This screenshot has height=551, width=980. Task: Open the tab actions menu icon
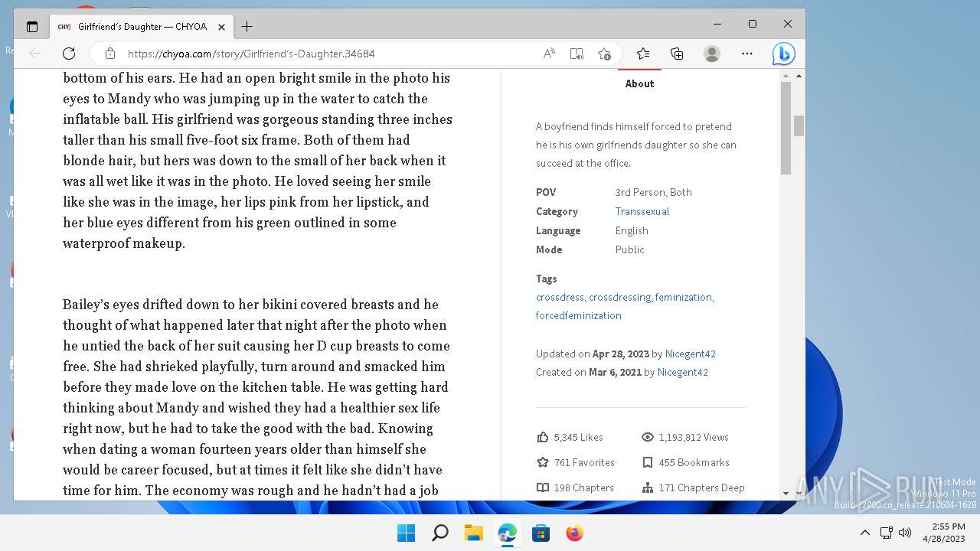(x=32, y=26)
